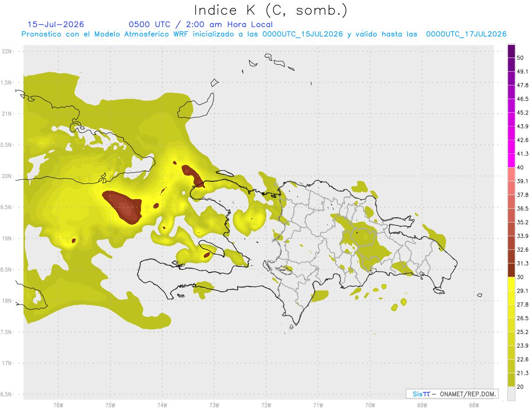Screen dimensions: 532x411
Task: Click the longitude label "75W"
Action: 110,405
